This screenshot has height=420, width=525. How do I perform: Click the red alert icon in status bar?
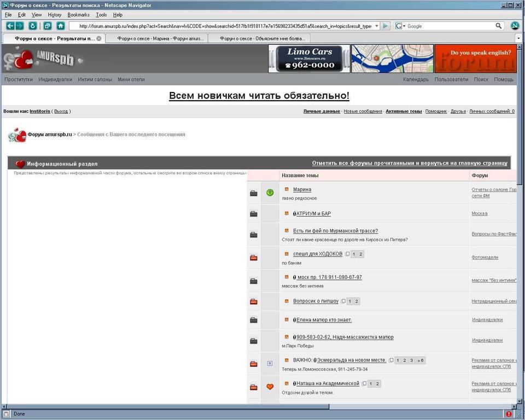point(509,414)
